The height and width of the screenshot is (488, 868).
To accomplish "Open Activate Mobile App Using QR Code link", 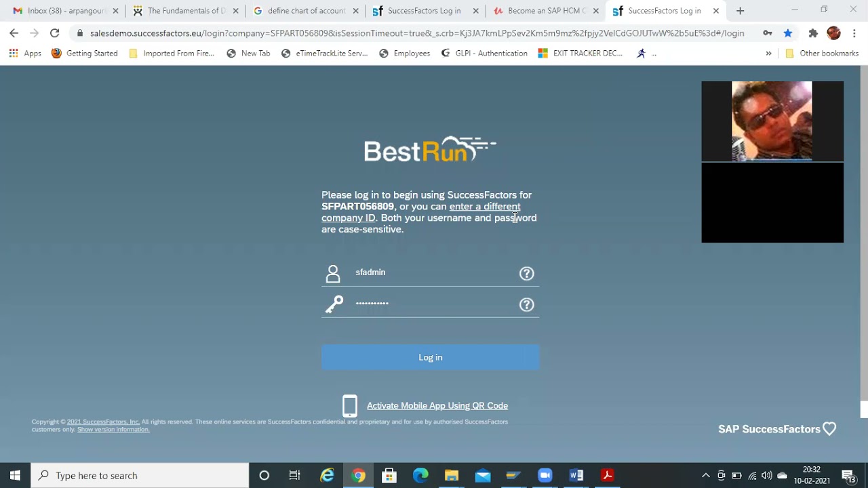I will coord(437,405).
